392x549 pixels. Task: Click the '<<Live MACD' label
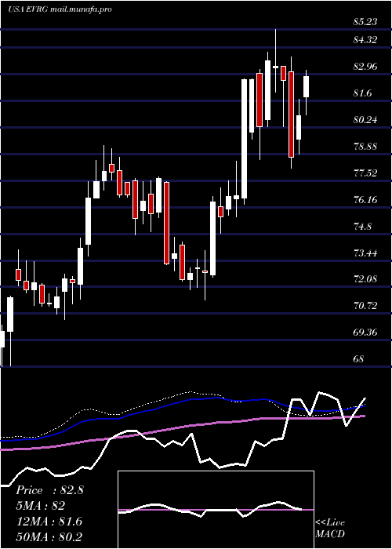(x=330, y=529)
